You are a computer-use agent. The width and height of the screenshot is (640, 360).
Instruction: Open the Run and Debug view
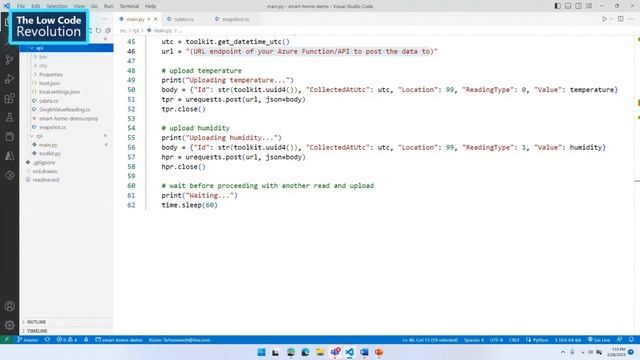(x=9, y=79)
